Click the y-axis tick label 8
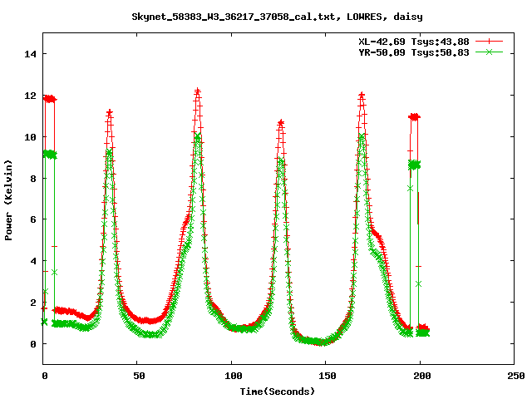 coord(33,179)
